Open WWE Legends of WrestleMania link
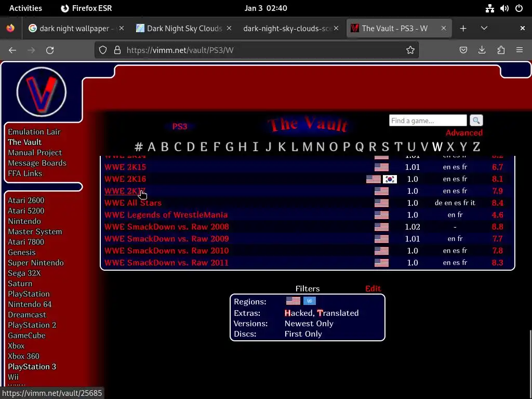This screenshot has height=399, width=532. coord(166,215)
